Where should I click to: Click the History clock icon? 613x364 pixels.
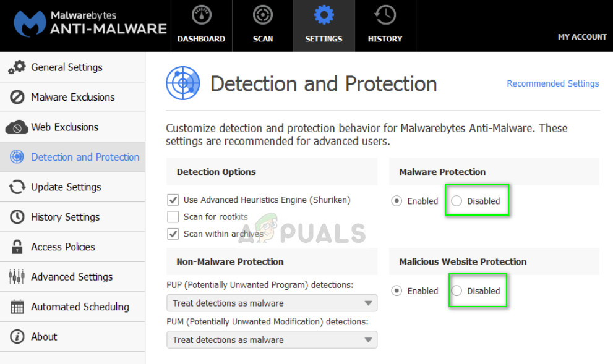[x=385, y=14]
